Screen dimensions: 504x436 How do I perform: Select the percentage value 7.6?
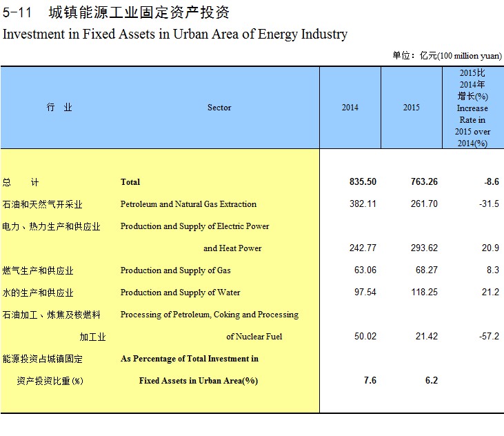[370, 380]
